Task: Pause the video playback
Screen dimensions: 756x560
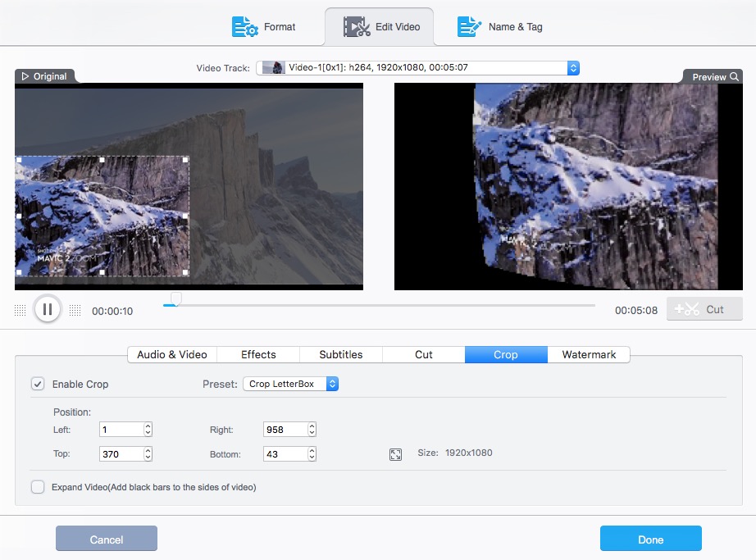Action: [48, 309]
